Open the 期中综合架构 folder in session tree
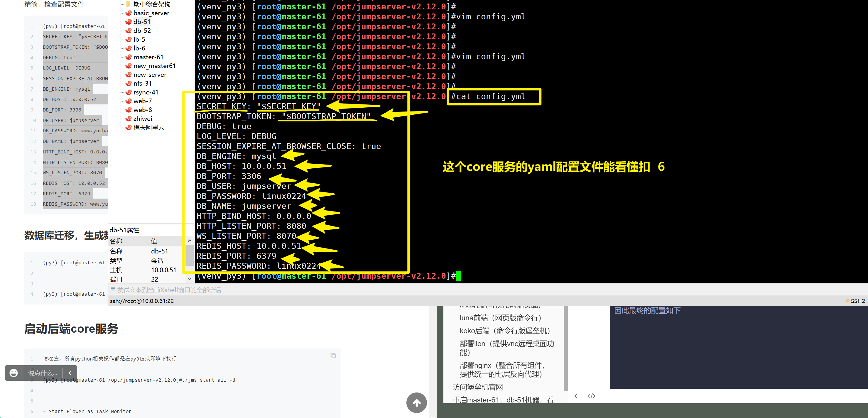 (152, 4)
